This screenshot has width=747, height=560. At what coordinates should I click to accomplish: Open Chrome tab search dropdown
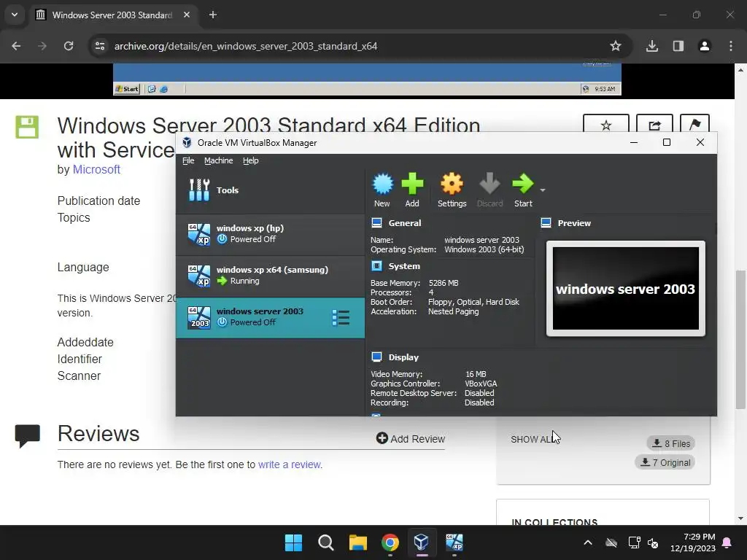coord(15,15)
